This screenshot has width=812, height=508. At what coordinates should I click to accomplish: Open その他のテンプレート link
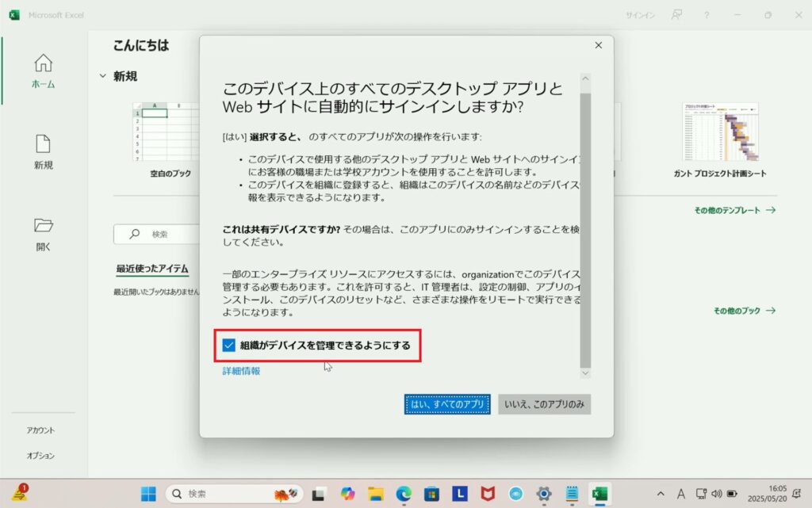click(734, 210)
